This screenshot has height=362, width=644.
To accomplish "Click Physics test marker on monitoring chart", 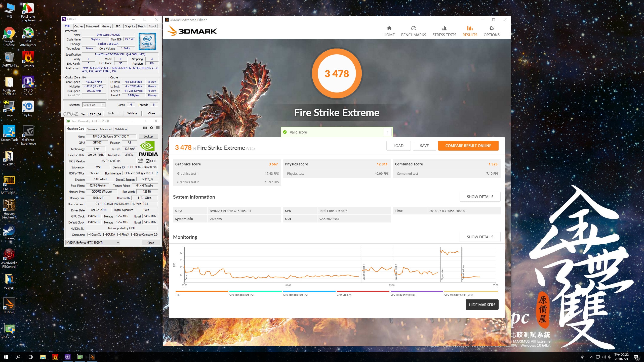I will click(x=442, y=274).
